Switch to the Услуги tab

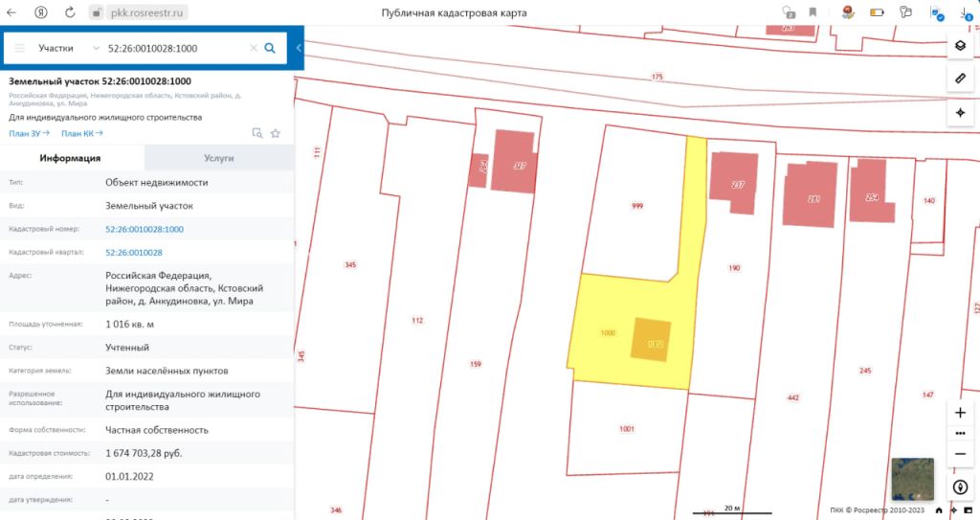(x=218, y=159)
